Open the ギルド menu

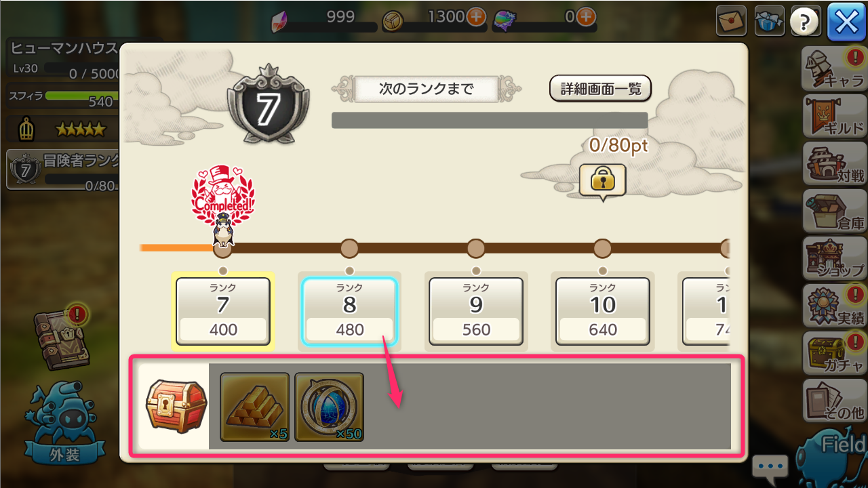(834, 117)
